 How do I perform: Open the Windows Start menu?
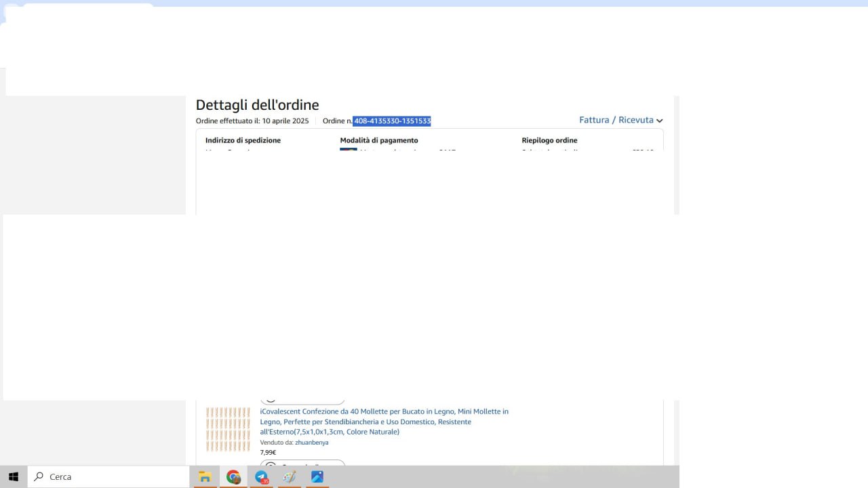14,477
